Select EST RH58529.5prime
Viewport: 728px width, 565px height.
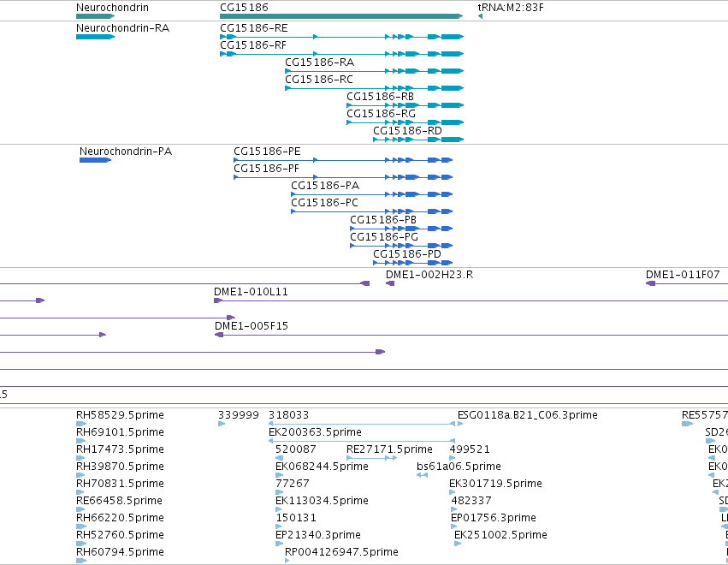120,415
